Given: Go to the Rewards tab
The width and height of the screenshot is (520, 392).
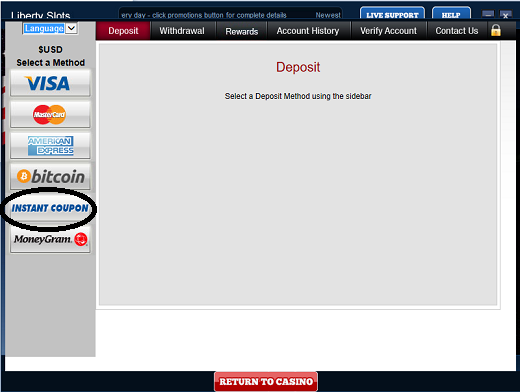Looking at the screenshot, I should click(x=242, y=31).
